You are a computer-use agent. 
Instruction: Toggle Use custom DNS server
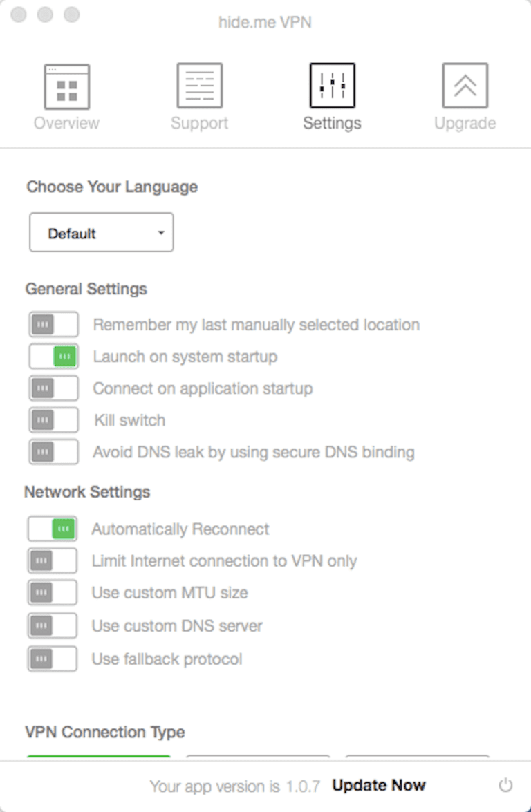coord(53,626)
